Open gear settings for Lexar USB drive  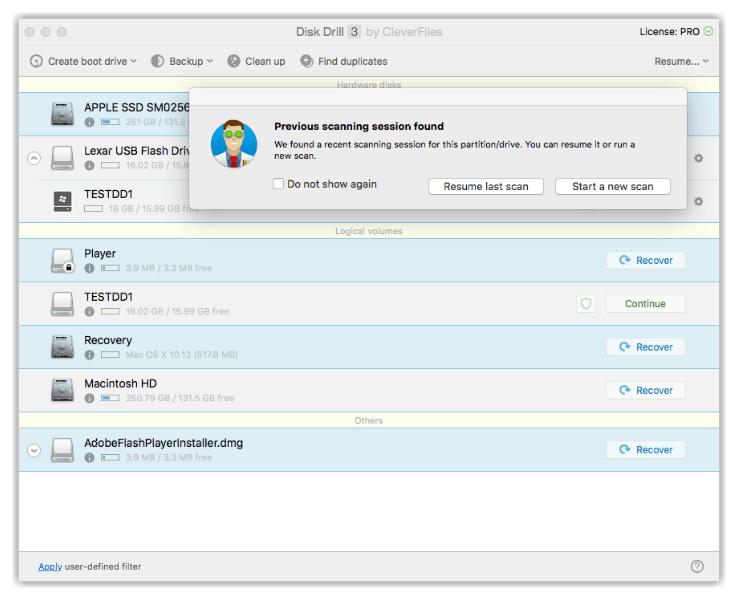coord(698,158)
